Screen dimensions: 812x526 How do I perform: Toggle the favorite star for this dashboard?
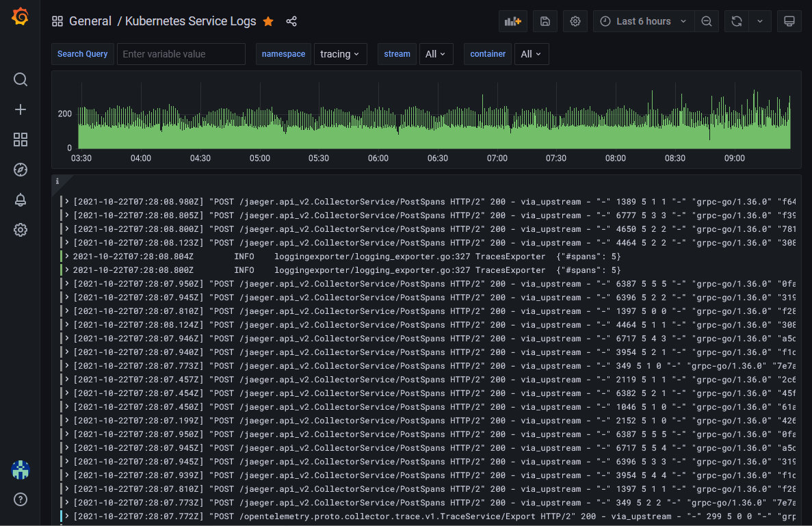[x=268, y=21]
